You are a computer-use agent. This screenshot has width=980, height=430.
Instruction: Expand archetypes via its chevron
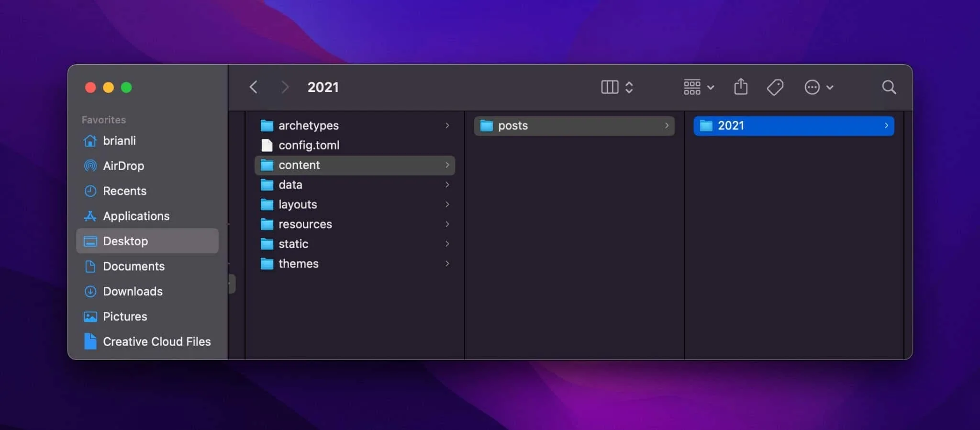coord(447,125)
